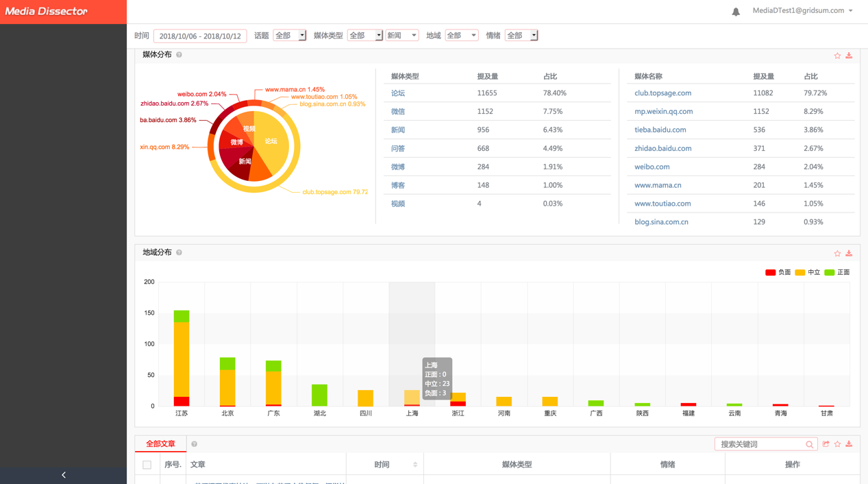
Task: Export the article list with share icon
Action: pos(826,444)
